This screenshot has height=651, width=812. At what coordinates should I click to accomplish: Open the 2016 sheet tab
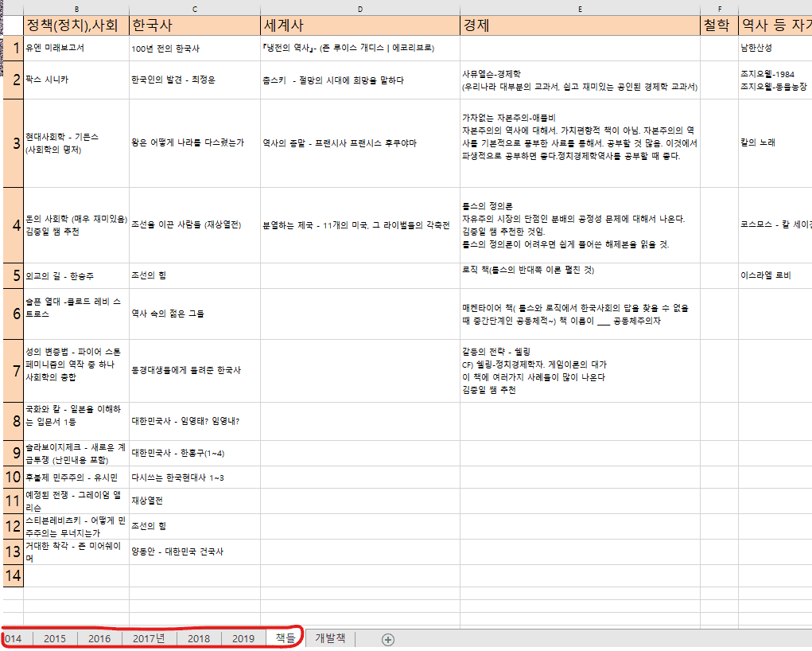click(99, 638)
